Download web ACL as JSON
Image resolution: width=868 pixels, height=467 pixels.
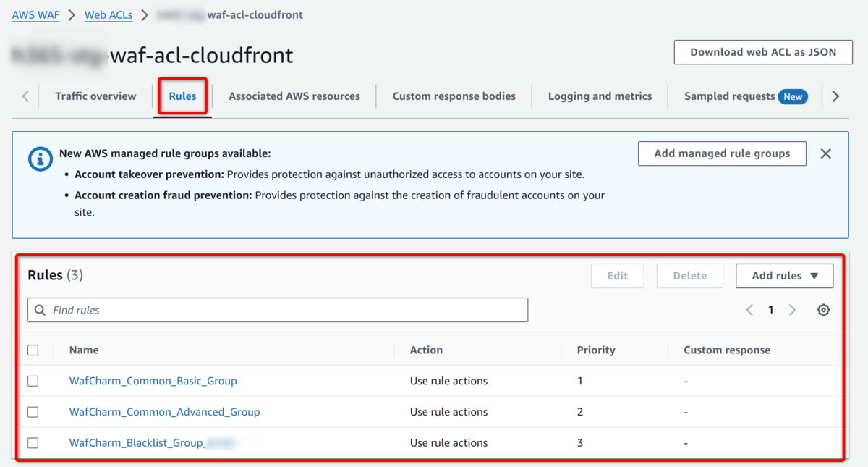(x=763, y=52)
